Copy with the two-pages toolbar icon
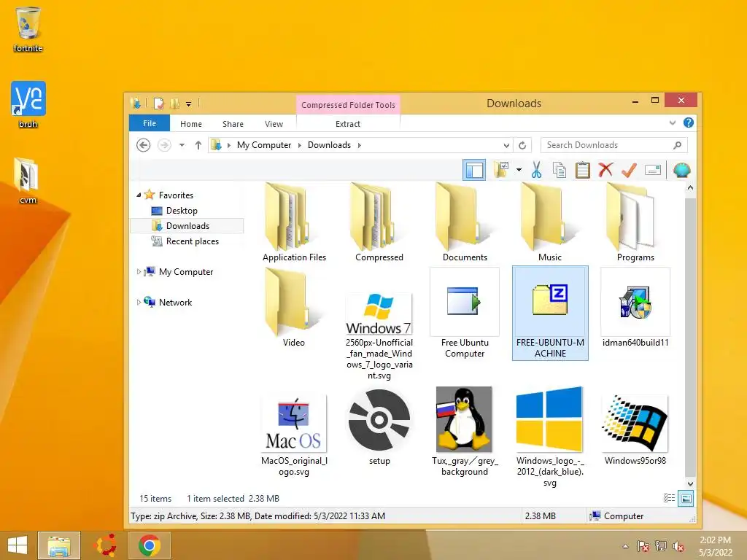The width and height of the screenshot is (747, 560). [560, 170]
